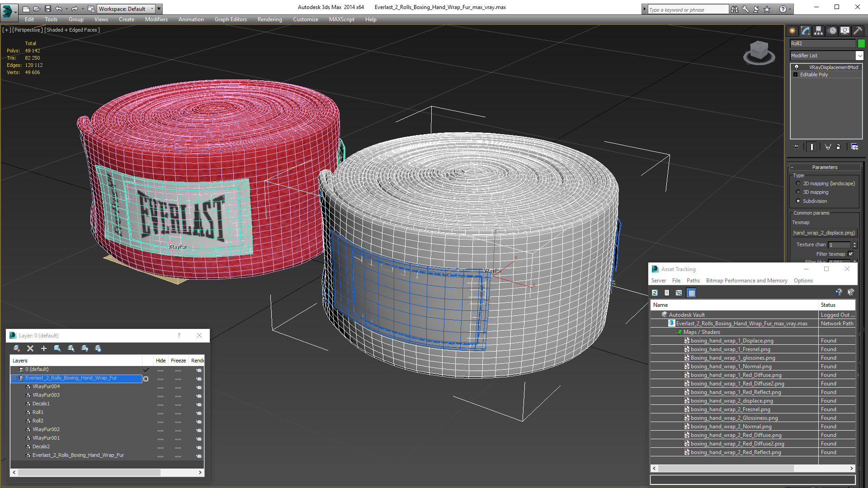Screen dimensions: 868x488
Task: Click the Vault help icon in Asset Tracking
Action: click(x=839, y=292)
